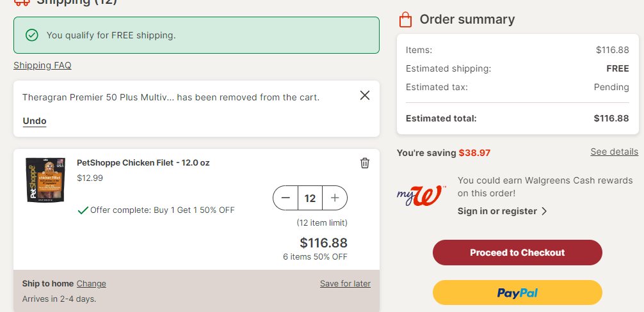Click the myWalgreens logo icon
Image resolution: width=644 pixels, height=312 pixels.
(x=421, y=195)
